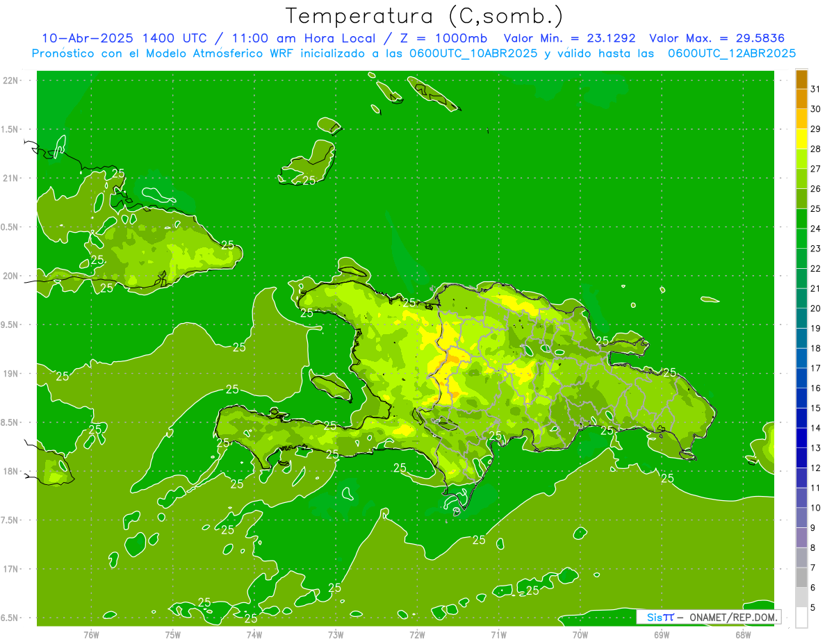Click the legend value "13"
The height and width of the screenshot is (644, 834).
pyautogui.click(x=816, y=448)
